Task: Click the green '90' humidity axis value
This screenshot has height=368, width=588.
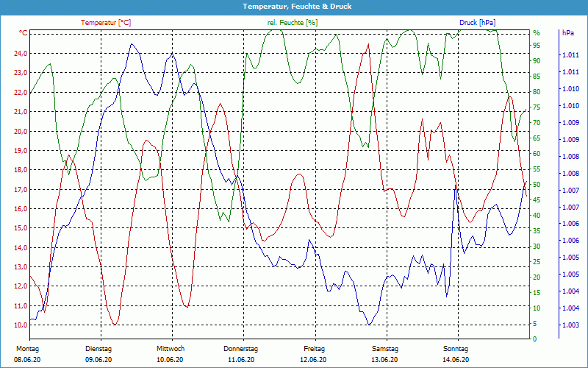Action: click(537, 61)
